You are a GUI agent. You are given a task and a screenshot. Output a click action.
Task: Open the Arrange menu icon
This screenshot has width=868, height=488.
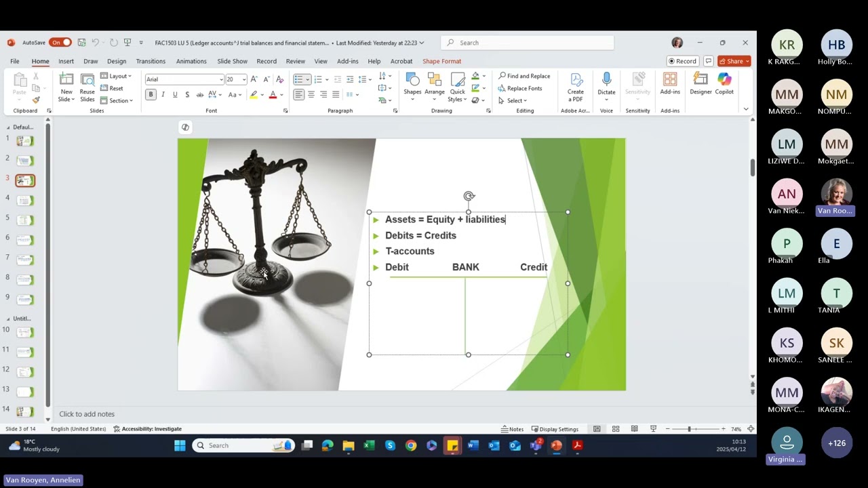tap(435, 87)
